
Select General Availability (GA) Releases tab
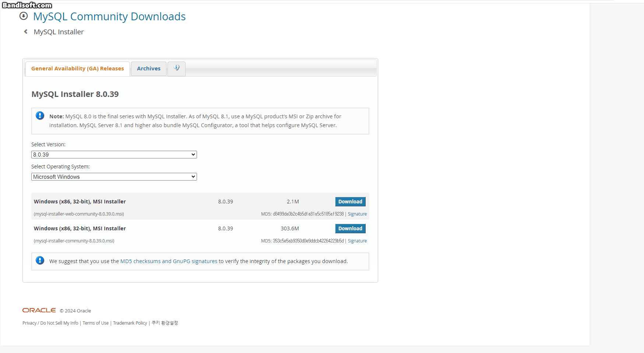pyautogui.click(x=78, y=69)
